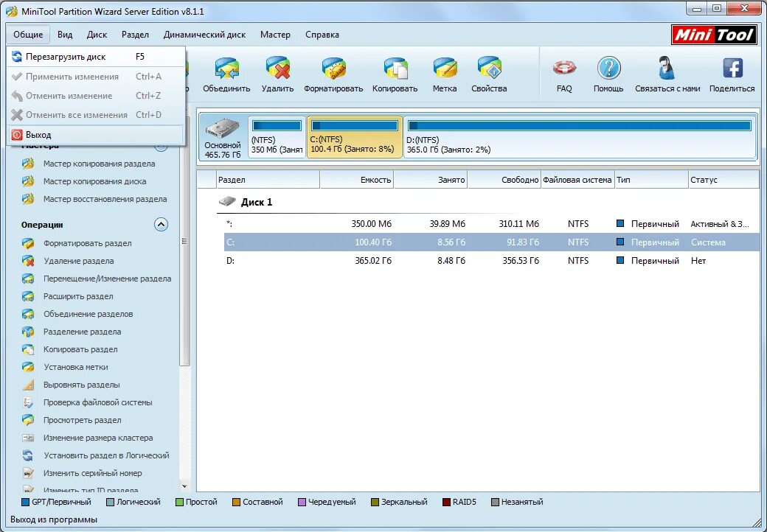Select Объединение разделов operation
The image size is (767, 532).
88,314
